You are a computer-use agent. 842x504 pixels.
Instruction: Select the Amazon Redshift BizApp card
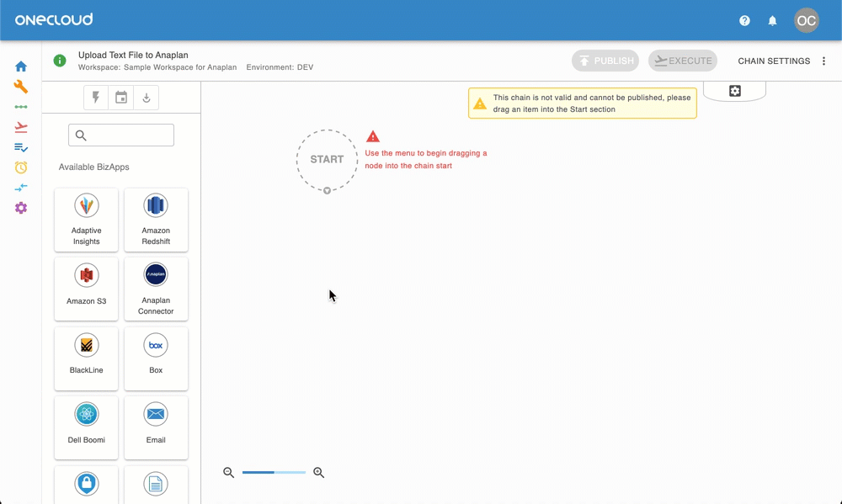[x=156, y=220]
